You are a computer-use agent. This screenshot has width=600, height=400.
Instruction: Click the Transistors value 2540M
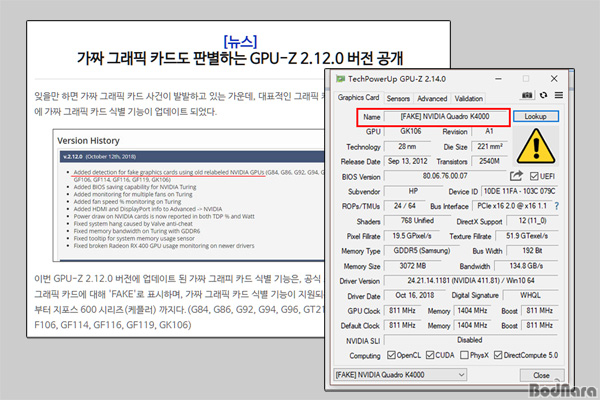[x=490, y=161]
